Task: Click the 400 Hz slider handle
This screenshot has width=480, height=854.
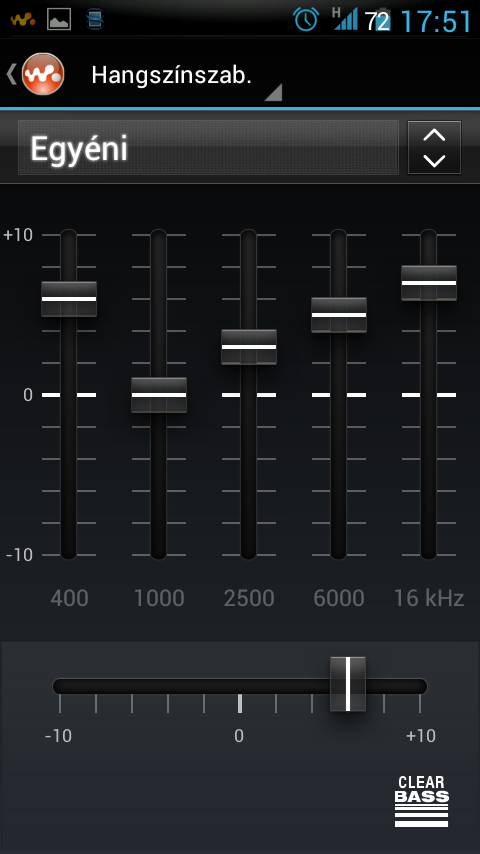Action: tap(69, 299)
